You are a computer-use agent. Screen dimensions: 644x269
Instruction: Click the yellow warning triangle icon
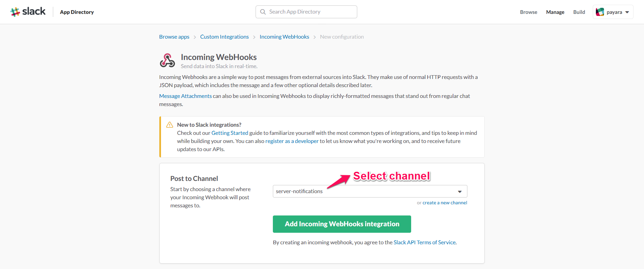pos(169,125)
